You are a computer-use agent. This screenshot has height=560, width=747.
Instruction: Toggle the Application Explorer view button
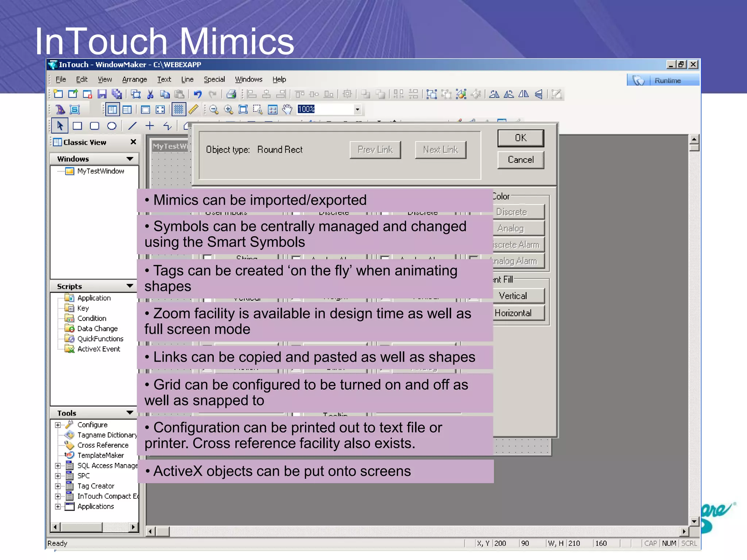tap(112, 109)
